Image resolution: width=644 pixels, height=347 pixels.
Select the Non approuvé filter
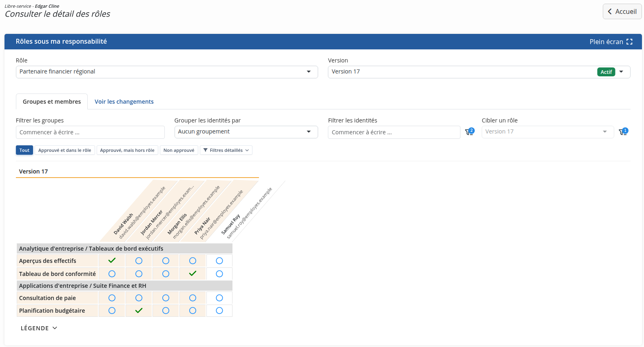[179, 150]
